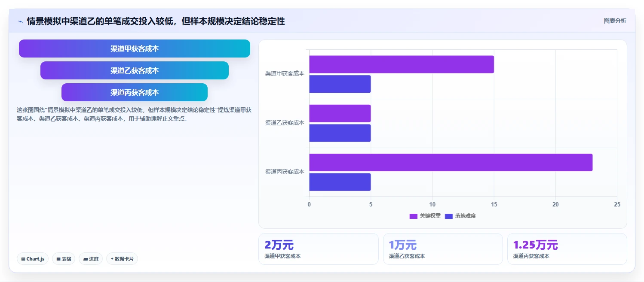The width and height of the screenshot is (644, 282).
Task: Click the 进度 tag
Action: point(91,259)
